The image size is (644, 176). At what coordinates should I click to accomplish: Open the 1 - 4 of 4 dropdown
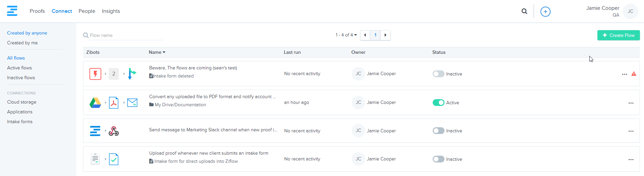pyautogui.click(x=346, y=35)
